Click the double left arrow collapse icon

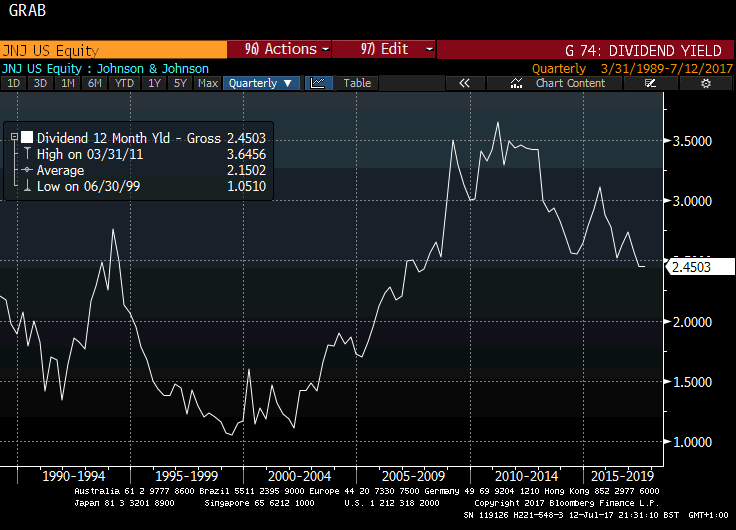[x=464, y=83]
